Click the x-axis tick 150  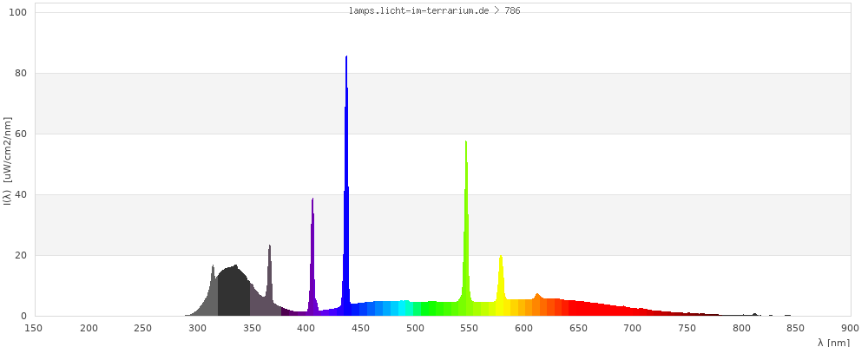click(35, 328)
